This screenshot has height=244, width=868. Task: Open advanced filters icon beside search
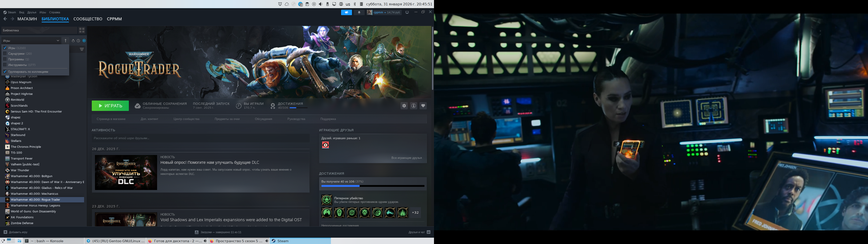pos(82,49)
